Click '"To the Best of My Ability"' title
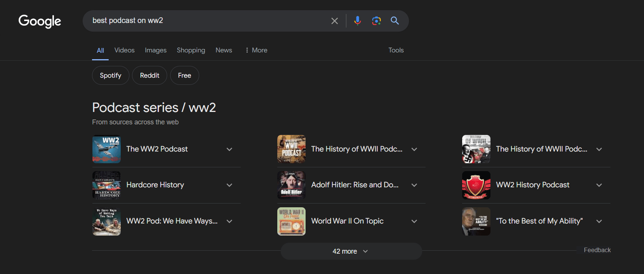 point(539,221)
